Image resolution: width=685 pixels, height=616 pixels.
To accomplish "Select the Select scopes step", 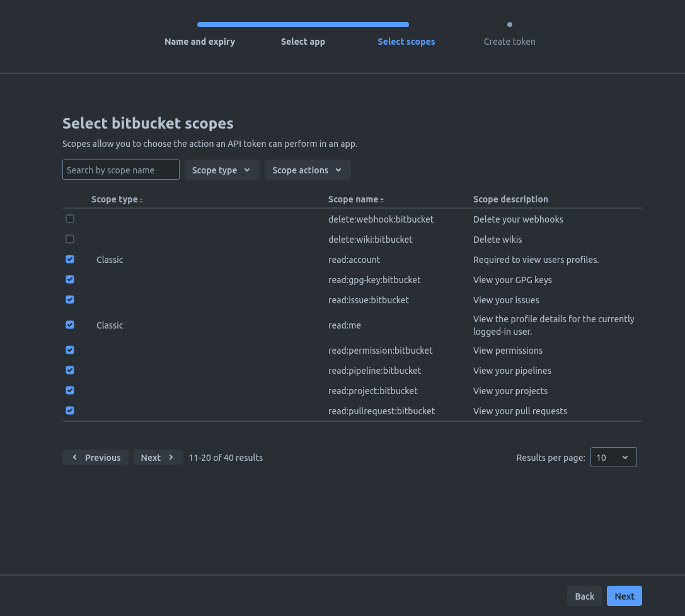I will coord(406,42).
